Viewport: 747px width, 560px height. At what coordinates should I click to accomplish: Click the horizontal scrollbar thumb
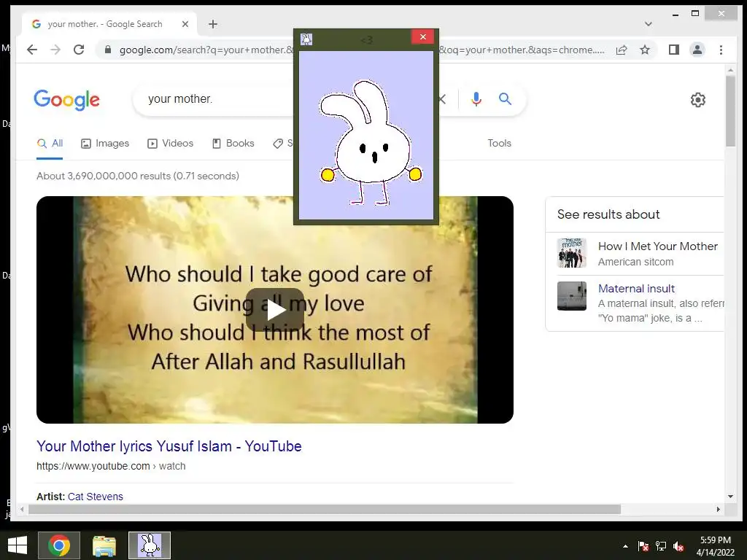325,509
